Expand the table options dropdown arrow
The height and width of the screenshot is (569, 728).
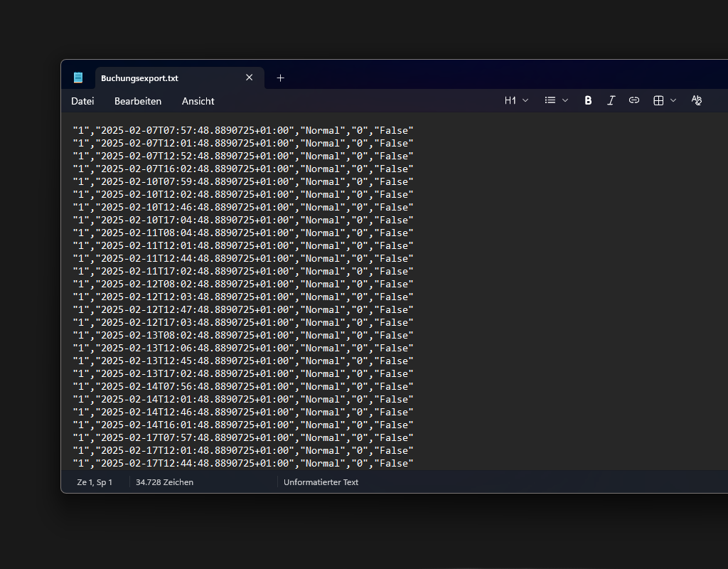[673, 101]
